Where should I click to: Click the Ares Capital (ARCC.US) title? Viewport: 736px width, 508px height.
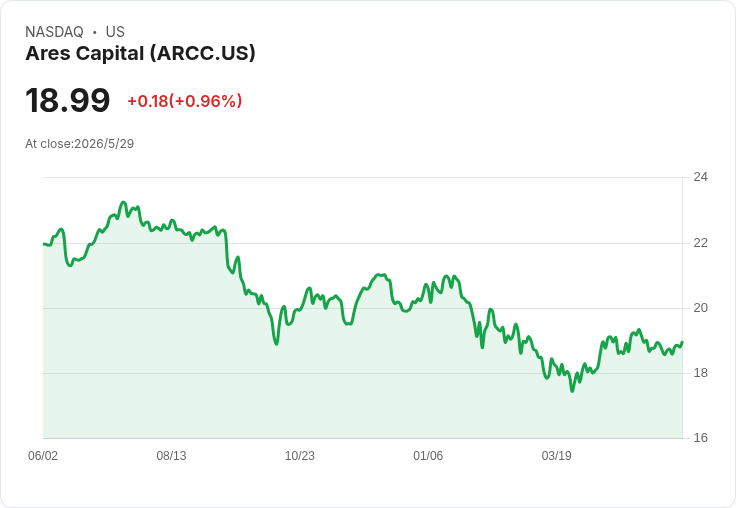140,53
